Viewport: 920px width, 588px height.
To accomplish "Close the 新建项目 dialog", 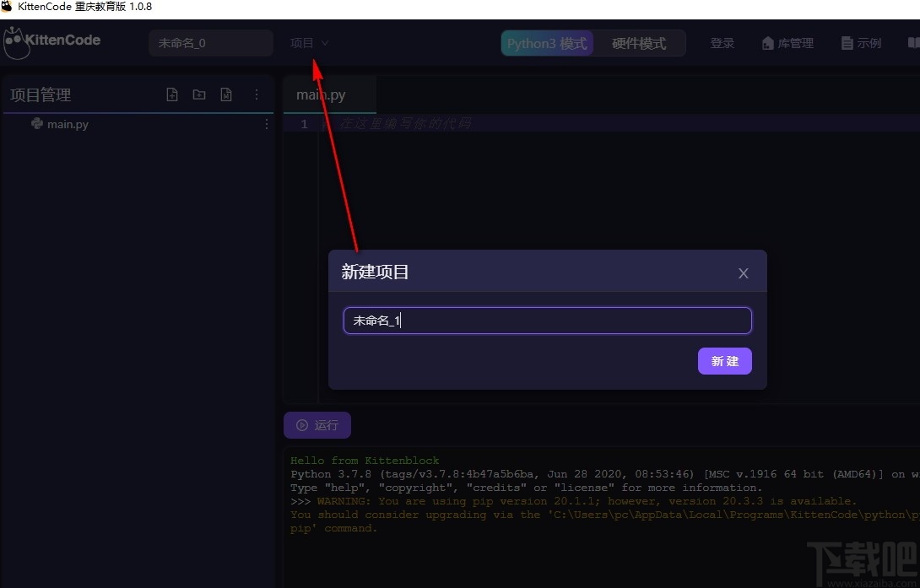I will (743, 272).
